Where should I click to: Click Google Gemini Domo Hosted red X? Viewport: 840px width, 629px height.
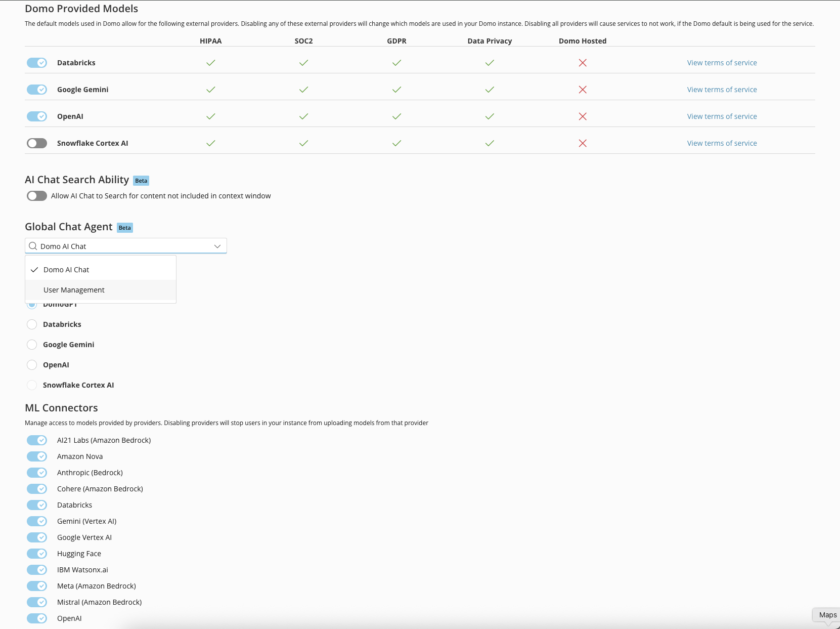(583, 90)
